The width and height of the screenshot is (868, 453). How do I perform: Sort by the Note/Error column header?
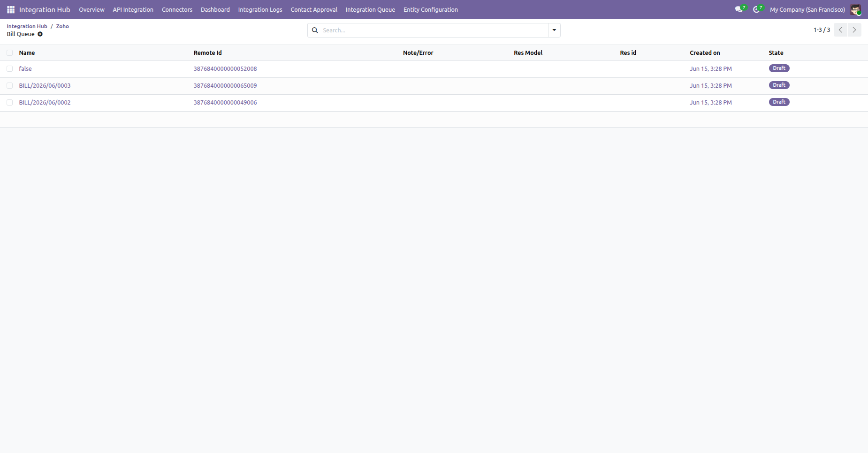(418, 53)
